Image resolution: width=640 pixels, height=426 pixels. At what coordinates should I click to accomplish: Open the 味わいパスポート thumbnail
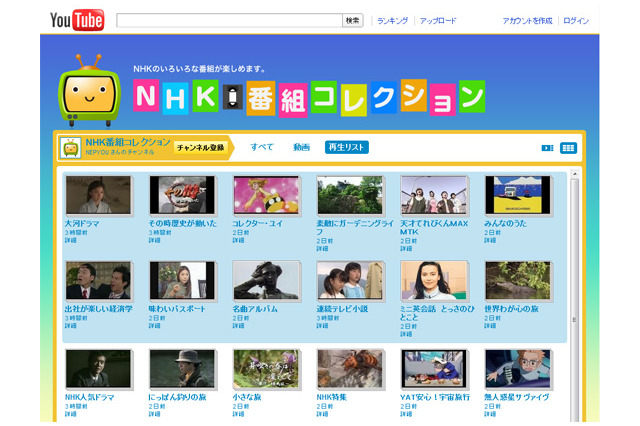tap(182, 280)
